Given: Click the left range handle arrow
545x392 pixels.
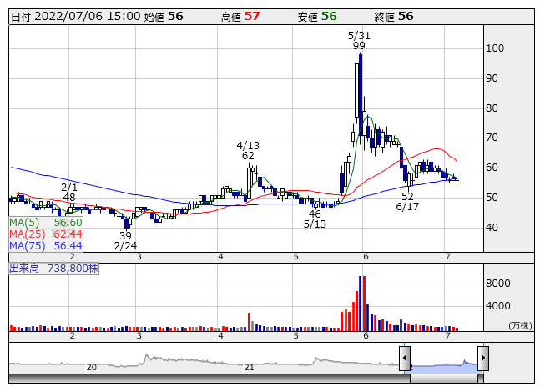Looking at the screenshot, I should (x=405, y=358).
